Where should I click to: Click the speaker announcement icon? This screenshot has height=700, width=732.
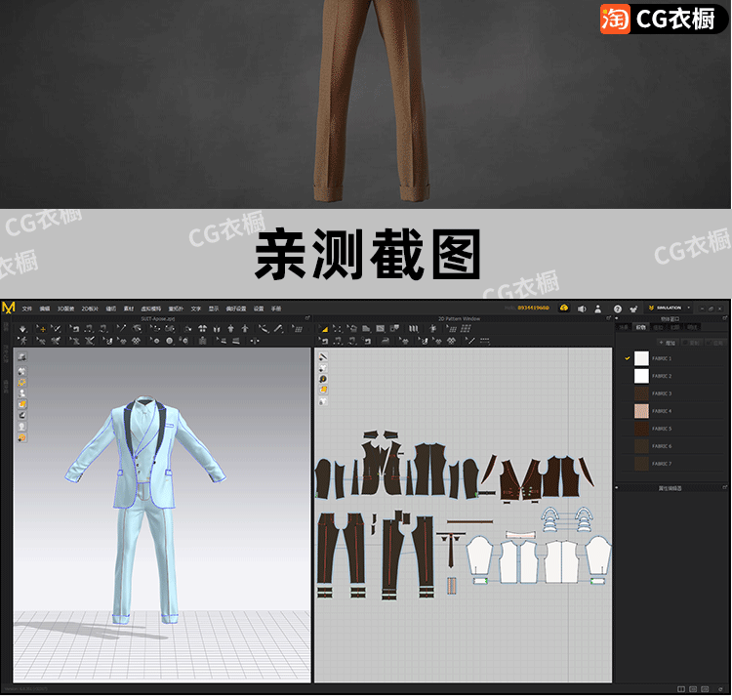pyautogui.click(x=582, y=308)
